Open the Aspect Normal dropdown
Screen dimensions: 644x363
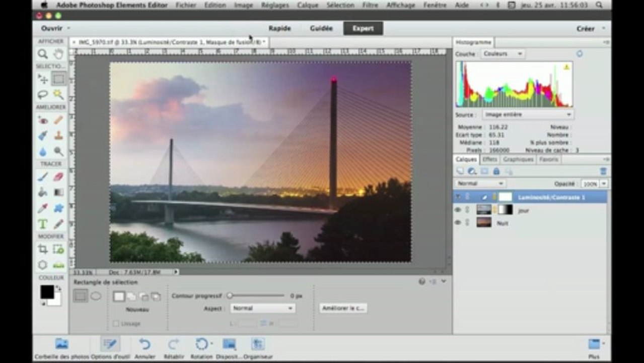click(263, 308)
